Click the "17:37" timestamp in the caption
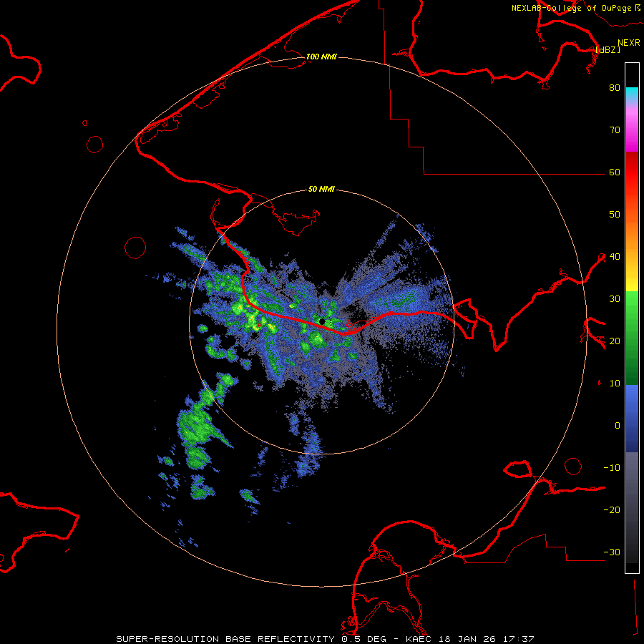Image resolution: width=644 pixels, height=644 pixels. [x=517, y=639]
